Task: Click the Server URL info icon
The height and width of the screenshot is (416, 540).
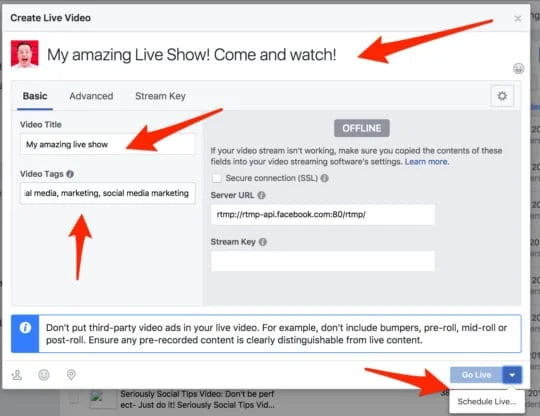Action: click(x=261, y=195)
